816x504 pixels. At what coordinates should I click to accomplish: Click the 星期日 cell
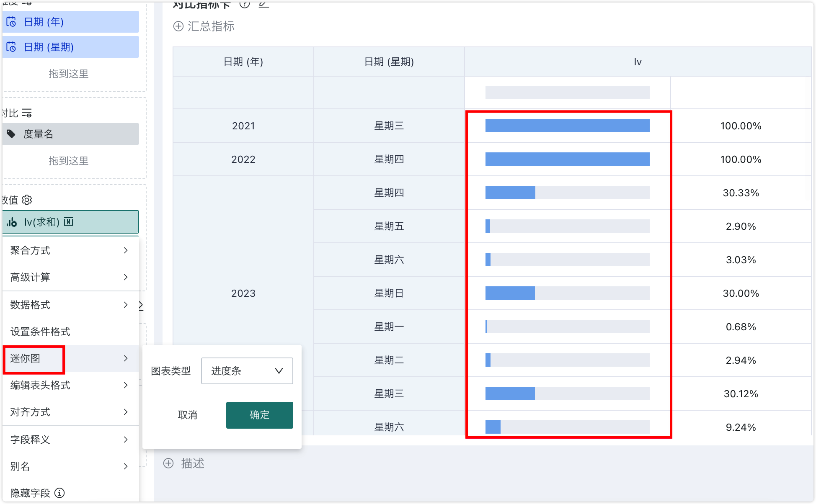(389, 293)
